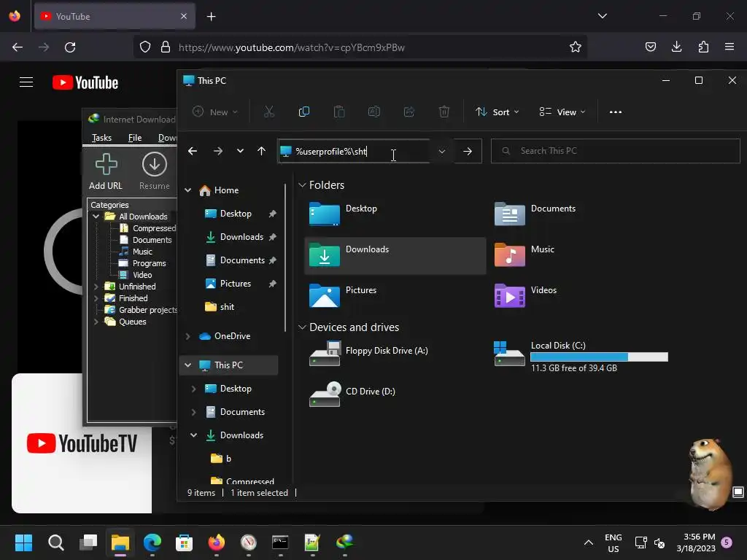747x560 pixels.
Task: Go forward in File Explorer navigation
Action: [x=217, y=151]
